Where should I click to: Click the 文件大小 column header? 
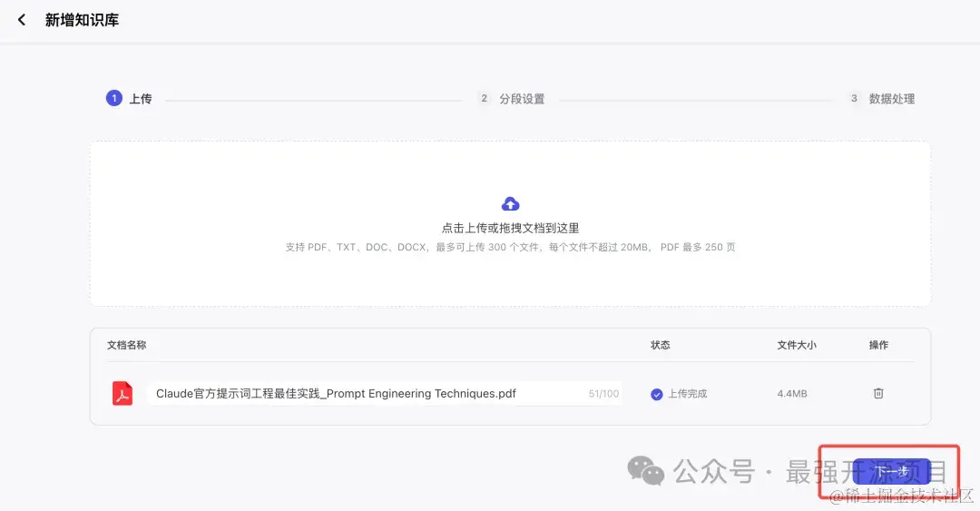tap(797, 345)
